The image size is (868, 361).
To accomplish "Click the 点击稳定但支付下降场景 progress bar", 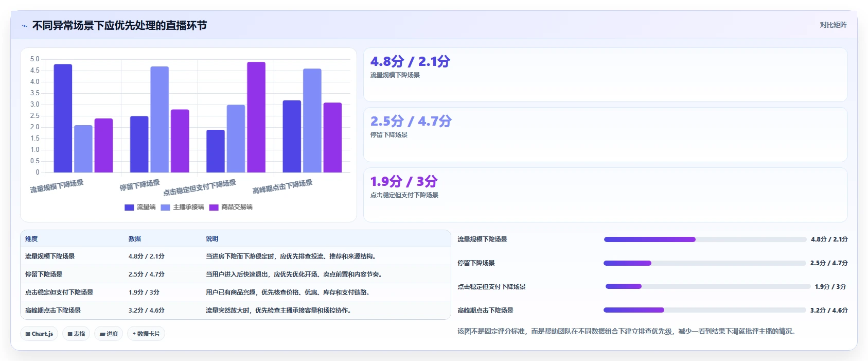I will 708,286.
